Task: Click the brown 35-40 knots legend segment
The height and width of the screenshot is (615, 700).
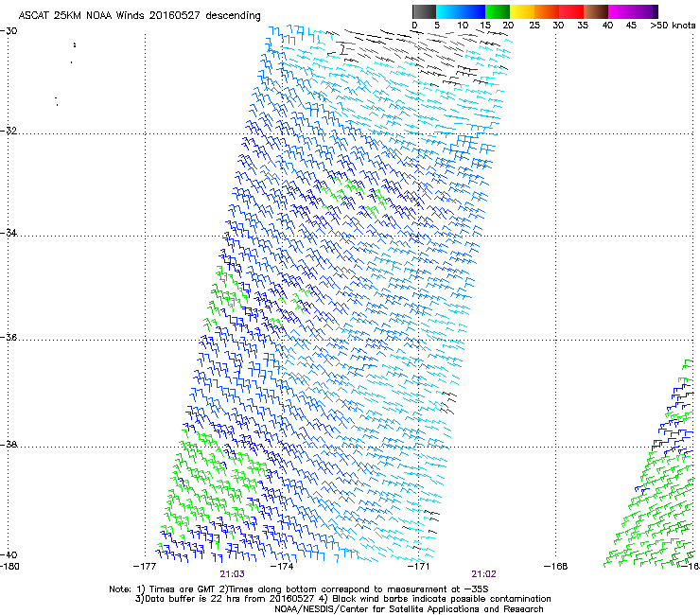Action: click(x=596, y=11)
